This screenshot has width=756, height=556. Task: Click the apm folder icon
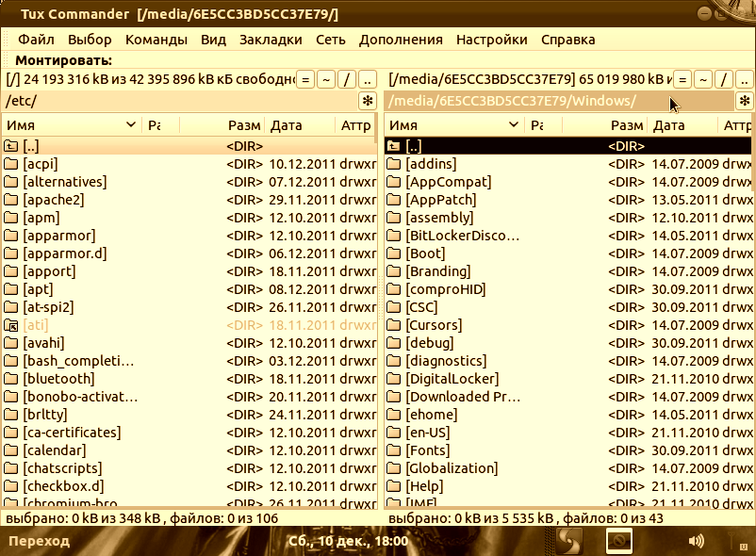point(11,218)
